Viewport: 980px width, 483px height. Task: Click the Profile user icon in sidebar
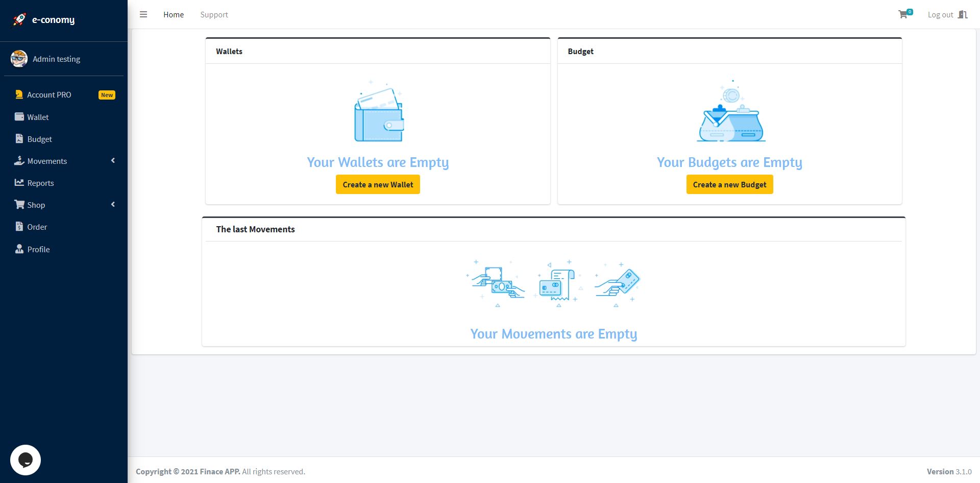(19, 249)
